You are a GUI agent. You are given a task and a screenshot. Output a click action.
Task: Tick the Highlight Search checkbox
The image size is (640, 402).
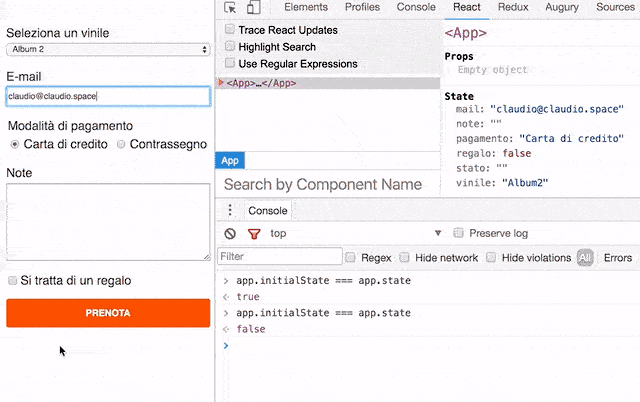[231, 47]
